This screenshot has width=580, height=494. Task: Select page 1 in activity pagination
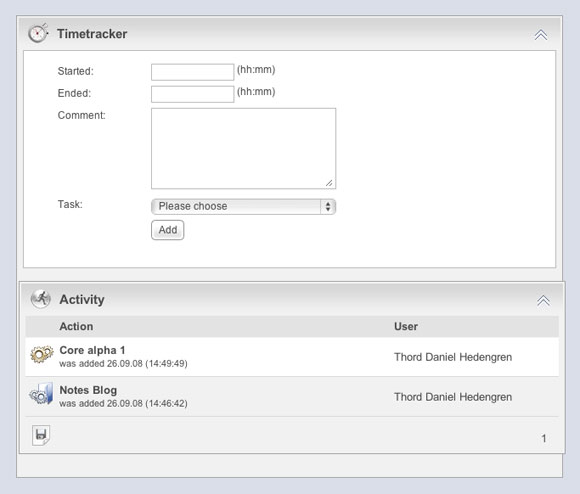544,438
